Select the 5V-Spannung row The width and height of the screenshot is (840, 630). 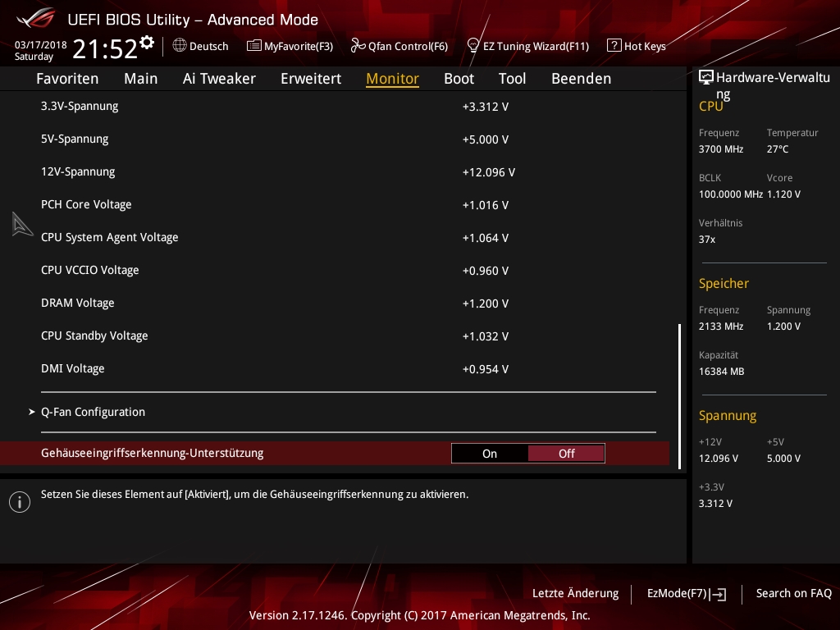coord(335,139)
